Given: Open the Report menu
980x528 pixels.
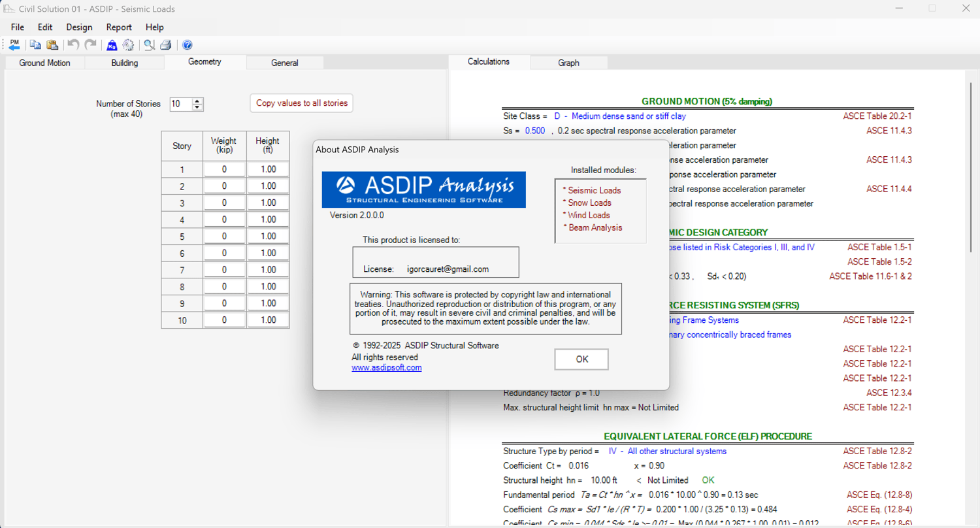Looking at the screenshot, I should (119, 27).
